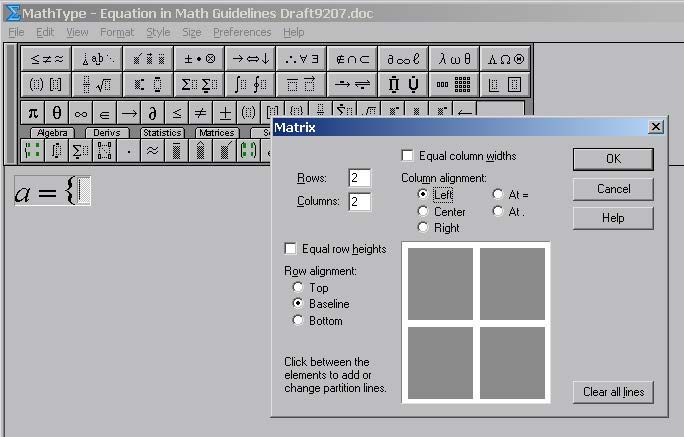Open the Style menu
The image size is (684, 437).
coord(158,32)
